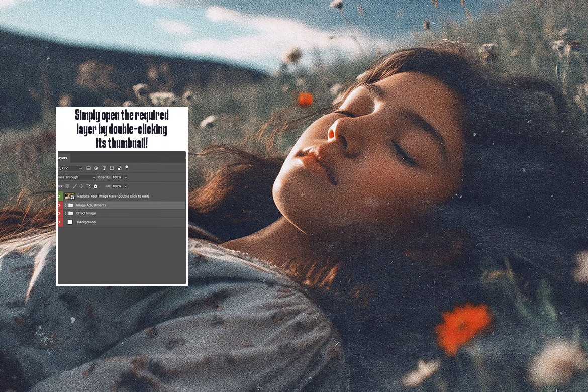Select the lock position icon
The image size is (588, 392).
click(x=82, y=186)
